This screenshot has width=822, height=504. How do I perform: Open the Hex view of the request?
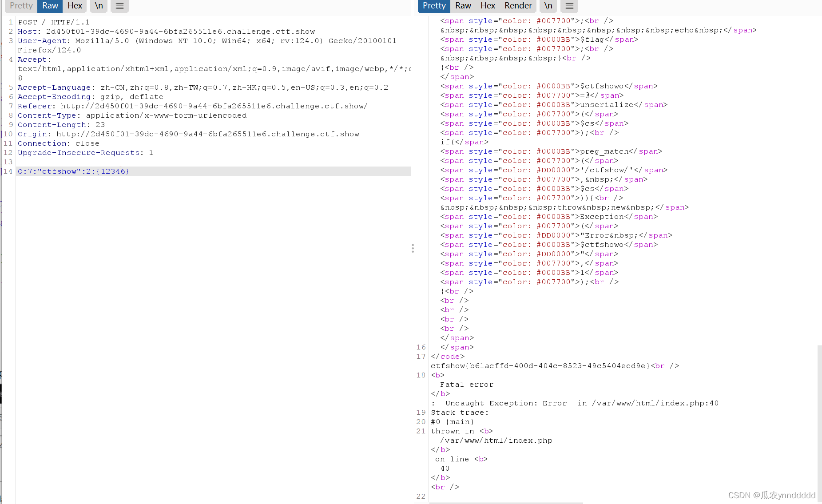75,6
